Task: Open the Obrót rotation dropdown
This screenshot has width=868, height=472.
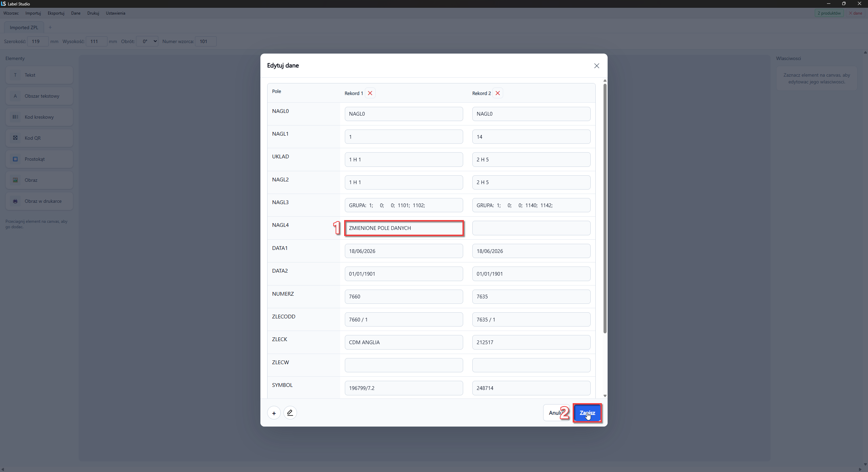Action: click(147, 41)
